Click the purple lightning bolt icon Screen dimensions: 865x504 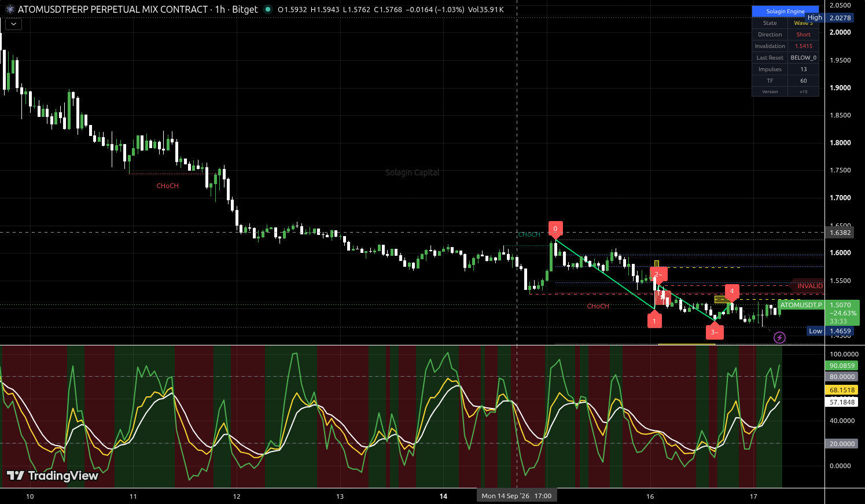point(779,337)
